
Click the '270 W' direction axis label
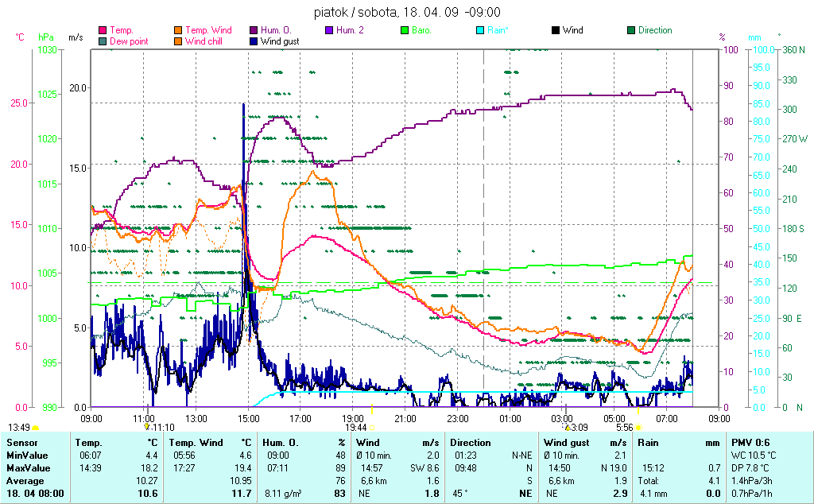point(795,139)
